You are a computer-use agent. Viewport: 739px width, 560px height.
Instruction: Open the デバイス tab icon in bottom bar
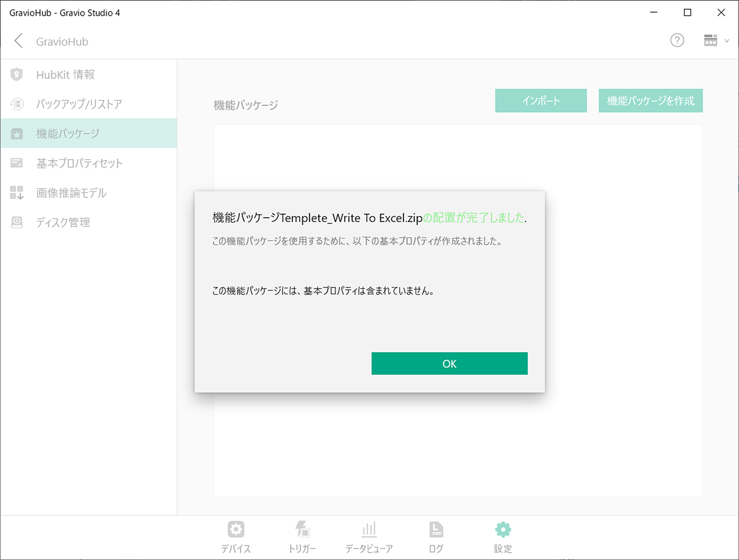pos(236,529)
